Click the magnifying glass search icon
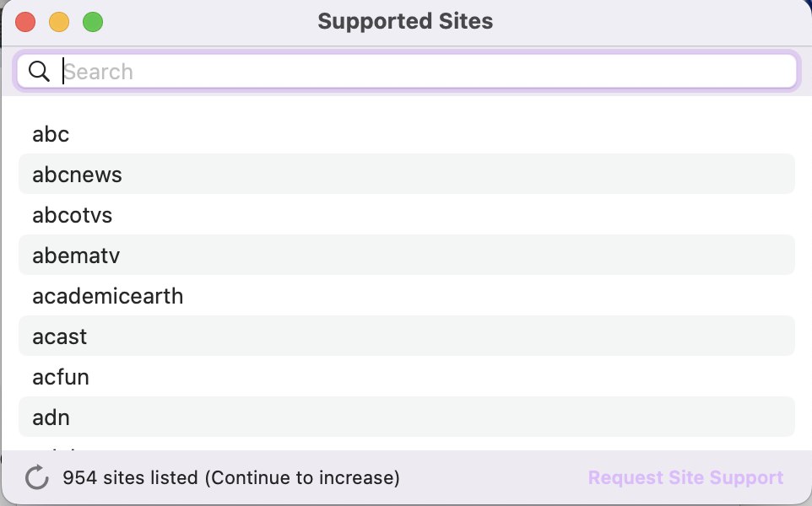The height and width of the screenshot is (506, 812). coord(39,72)
